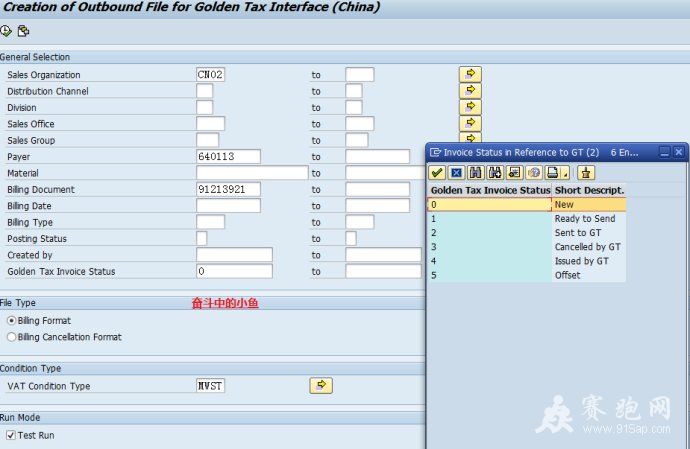Select status row 'Cancelled by GT'
The width and height of the screenshot is (690, 449).
[x=527, y=247]
